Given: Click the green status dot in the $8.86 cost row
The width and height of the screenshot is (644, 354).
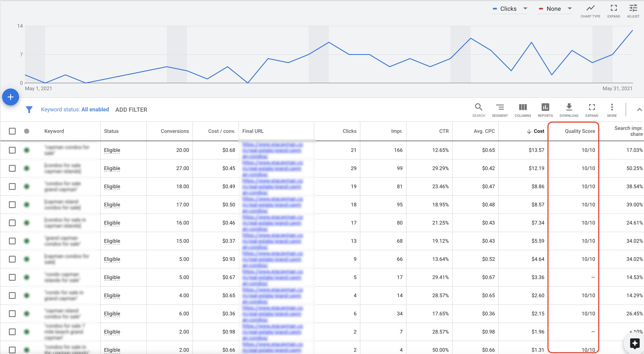Looking at the screenshot, I should tap(27, 187).
